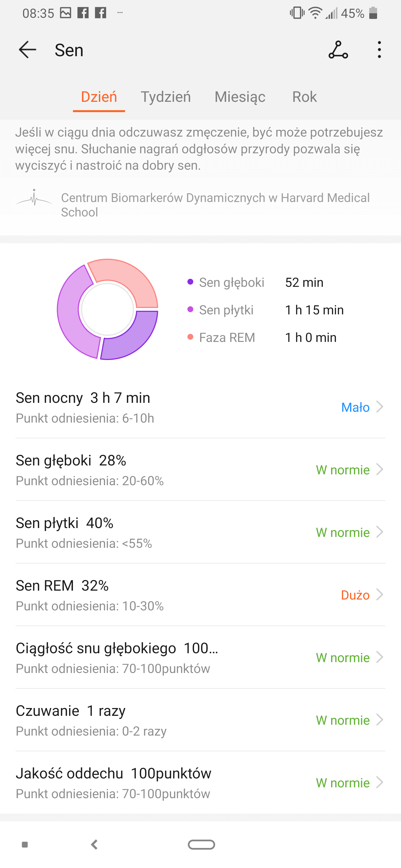Expand Sen REM 32% details chevron
Viewport: 401px width, 868px height.
pos(380,595)
